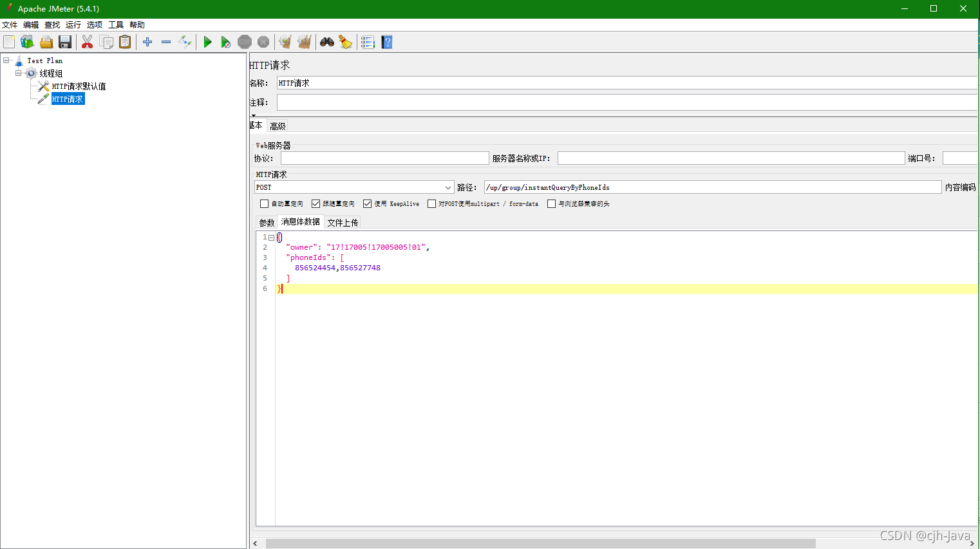Click the horizontal scrollbar right arrow
Image resolution: width=980 pixels, height=549 pixels.
(972, 544)
